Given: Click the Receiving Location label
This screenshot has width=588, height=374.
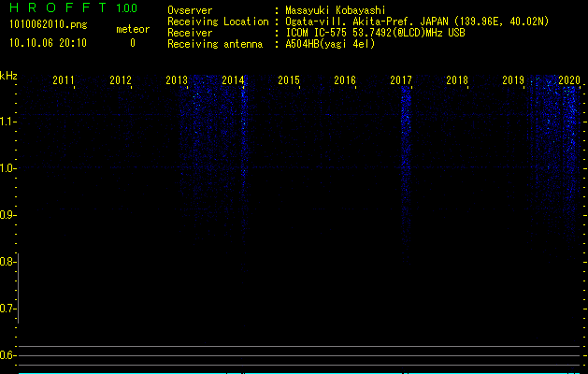Looking at the screenshot, I should (x=218, y=22).
